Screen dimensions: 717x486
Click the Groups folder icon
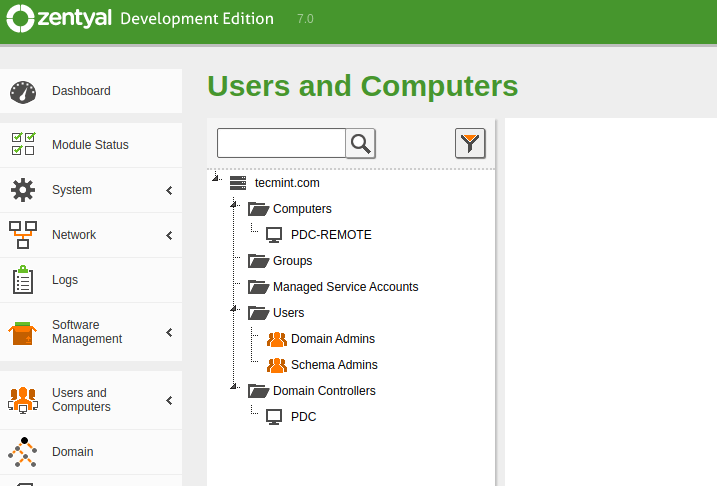(x=258, y=261)
